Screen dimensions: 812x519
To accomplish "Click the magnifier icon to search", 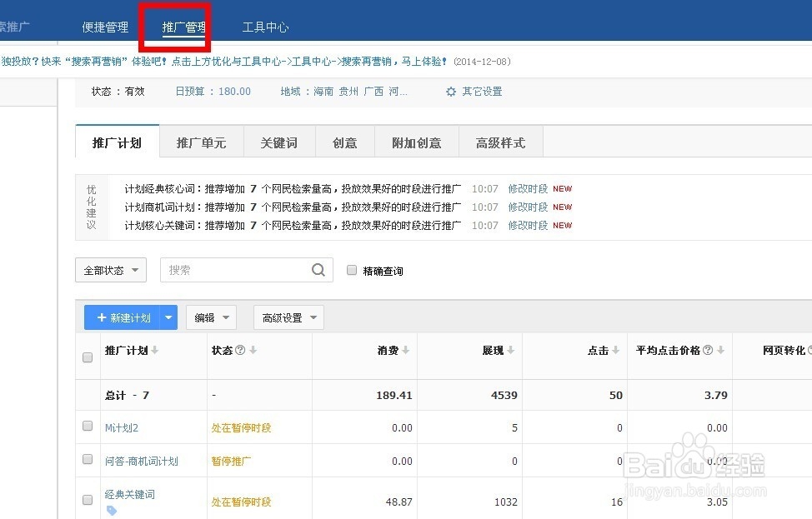I will [318, 270].
